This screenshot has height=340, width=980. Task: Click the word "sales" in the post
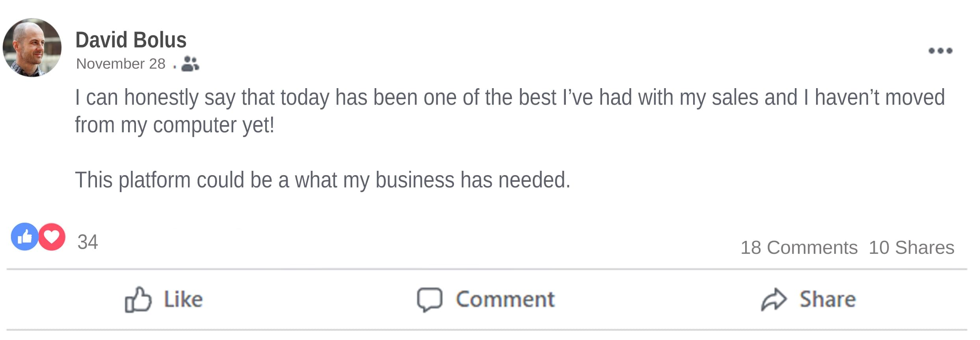735,98
